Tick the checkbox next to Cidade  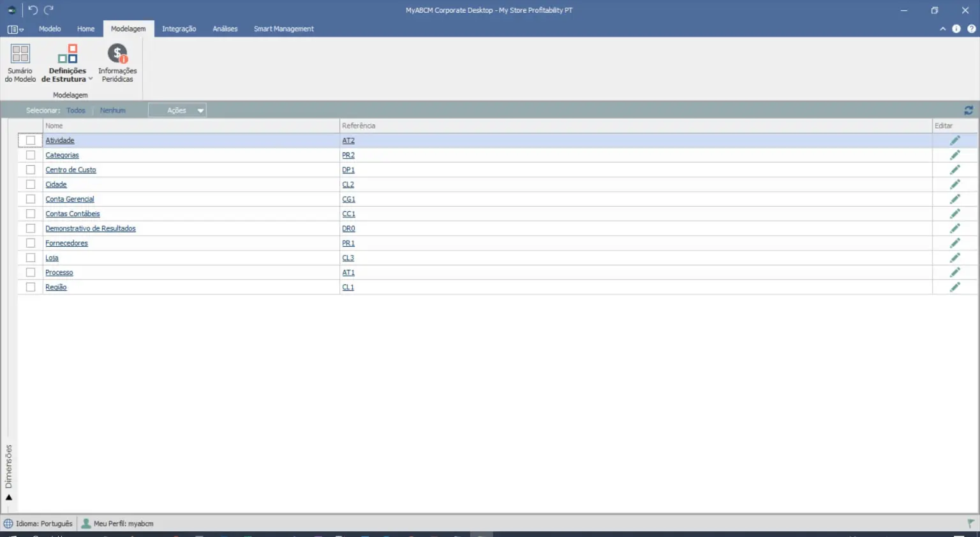click(31, 184)
